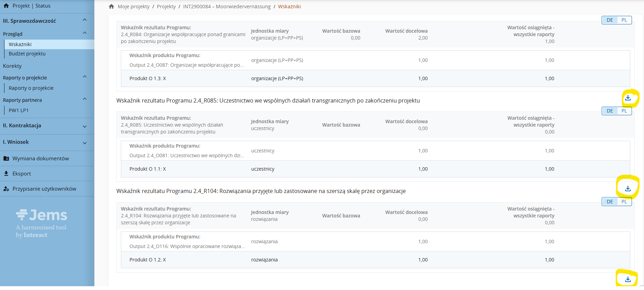Viewport: 644px width, 290px height.
Task: Click the download icon at the page bottom
Action: pos(628,279)
